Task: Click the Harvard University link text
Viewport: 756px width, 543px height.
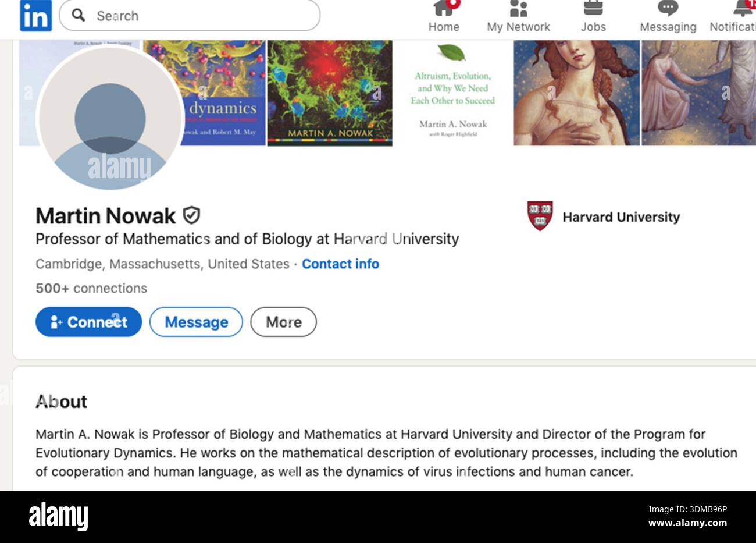Action: pyautogui.click(x=621, y=217)
